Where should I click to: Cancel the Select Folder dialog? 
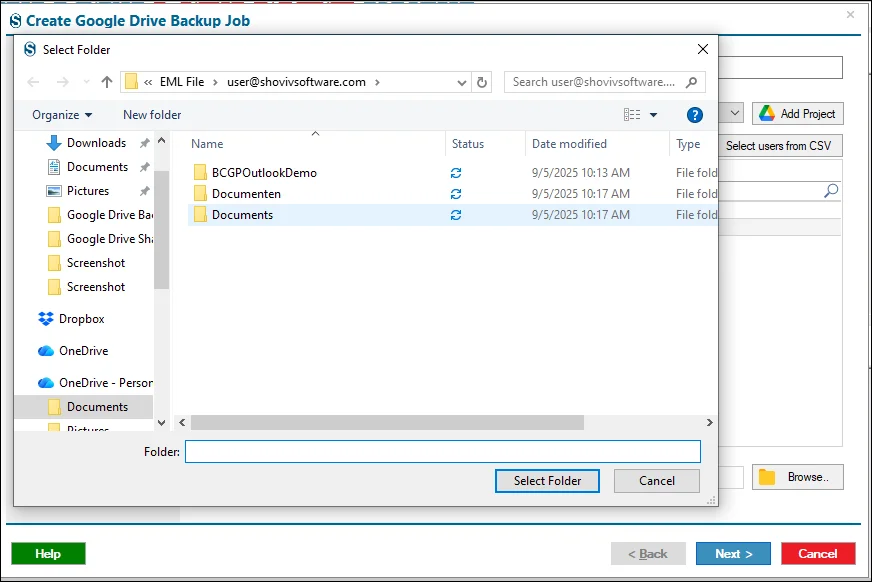pyautogui.click(x=657, y=481)
